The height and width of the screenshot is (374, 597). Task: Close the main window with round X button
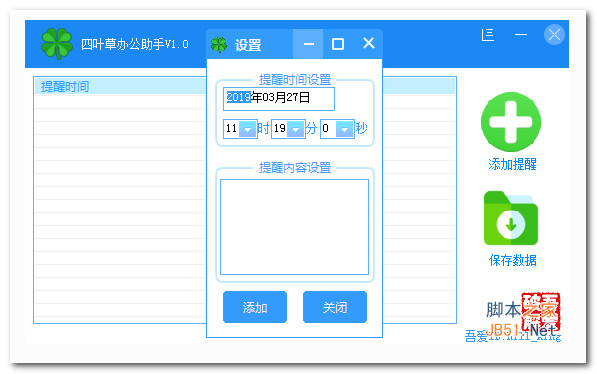[554, 35]
